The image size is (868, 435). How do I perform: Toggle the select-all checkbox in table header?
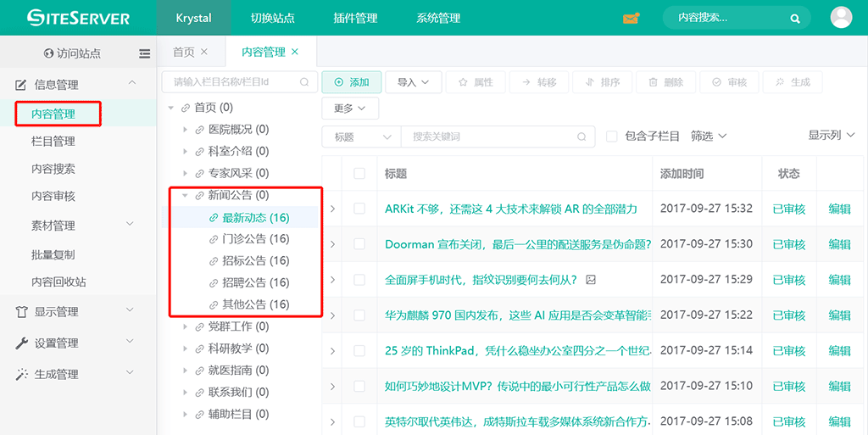click(359, 173)
